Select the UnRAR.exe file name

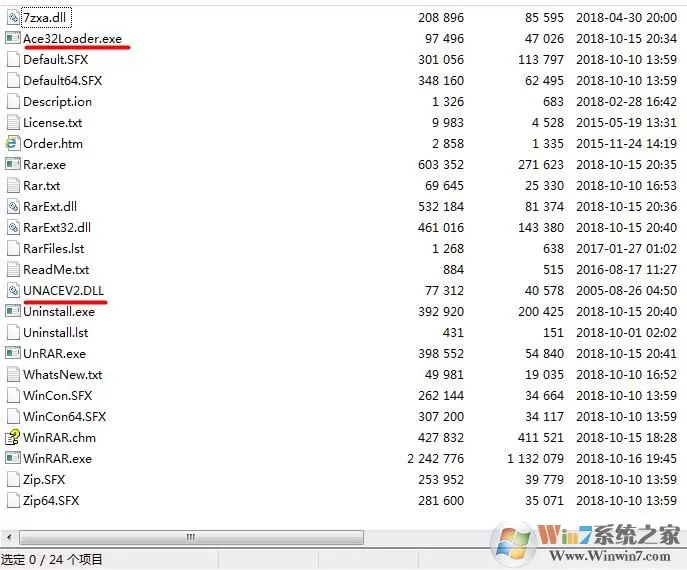point(54,354)
